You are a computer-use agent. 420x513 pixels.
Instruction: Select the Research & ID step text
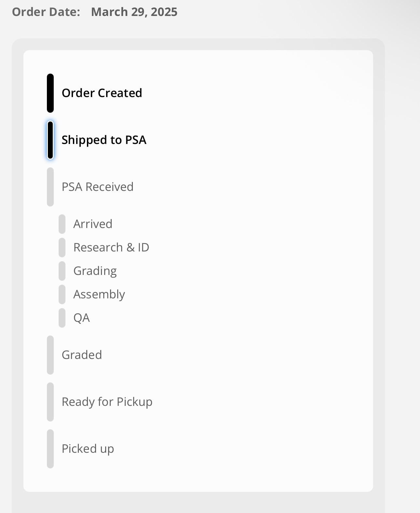(111, 248)
